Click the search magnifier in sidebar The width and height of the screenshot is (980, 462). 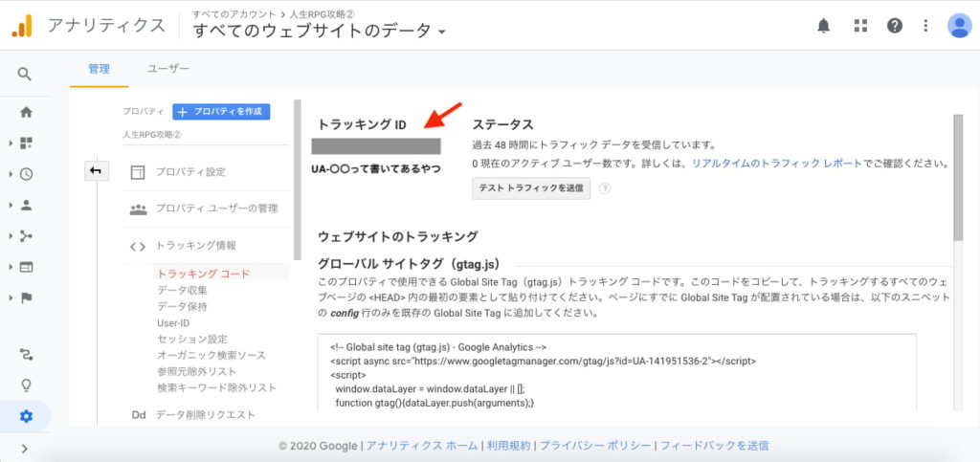click(x=24, y=75)
